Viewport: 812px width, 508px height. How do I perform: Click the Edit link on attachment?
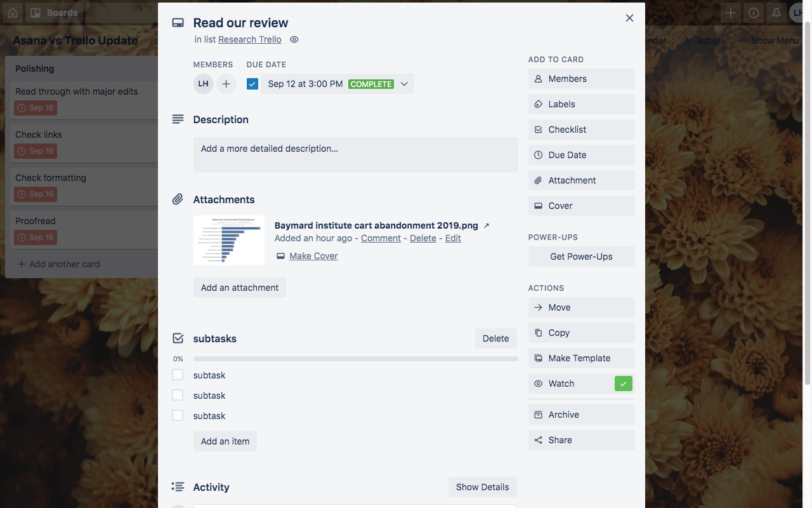[453, 238]
